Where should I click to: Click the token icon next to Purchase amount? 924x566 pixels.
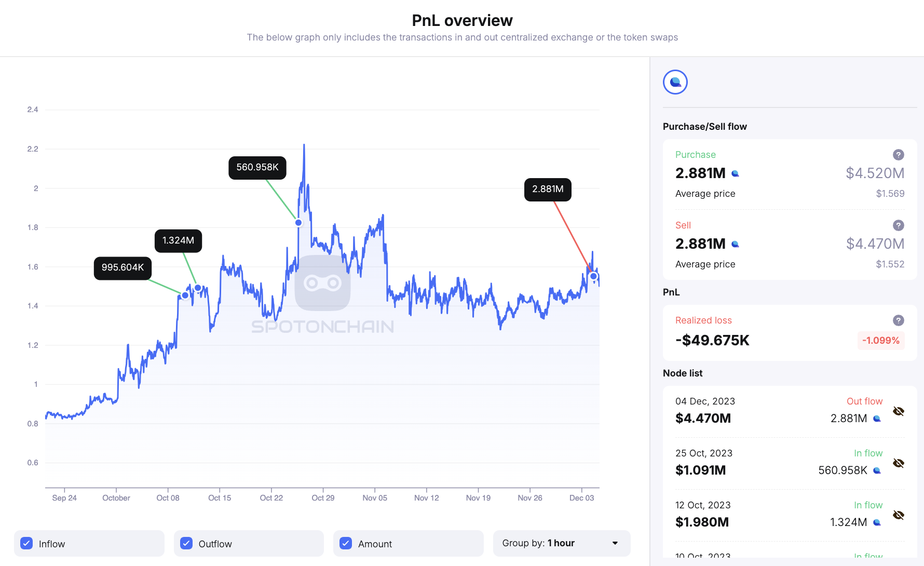[x=735, y=173]
